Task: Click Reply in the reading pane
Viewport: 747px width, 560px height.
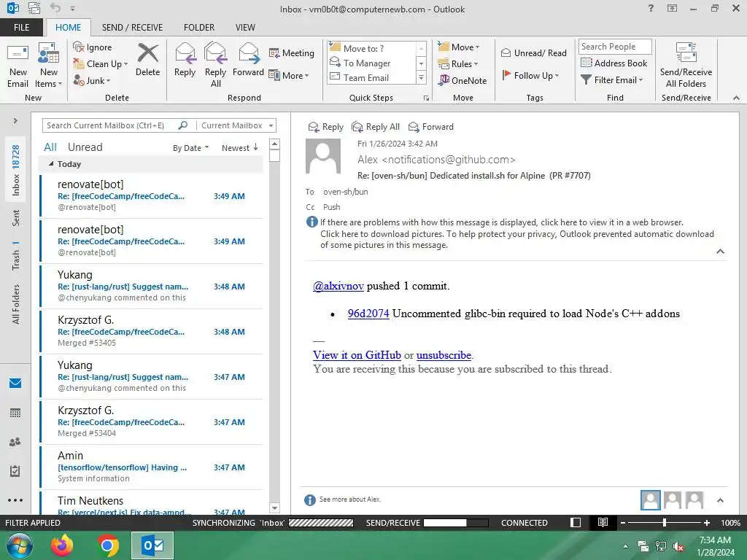Action: (325, 127)
